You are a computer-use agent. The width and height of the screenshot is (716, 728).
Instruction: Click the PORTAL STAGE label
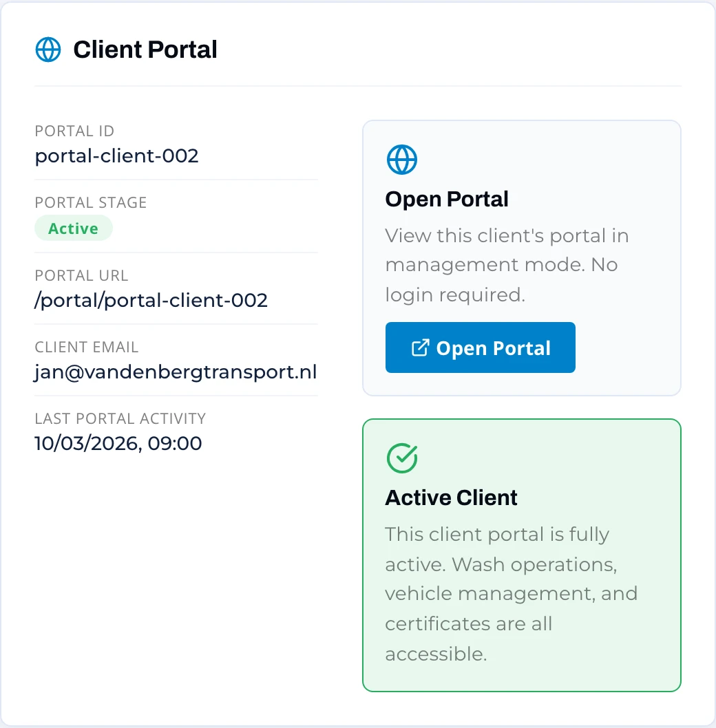(x=91, y=203)
